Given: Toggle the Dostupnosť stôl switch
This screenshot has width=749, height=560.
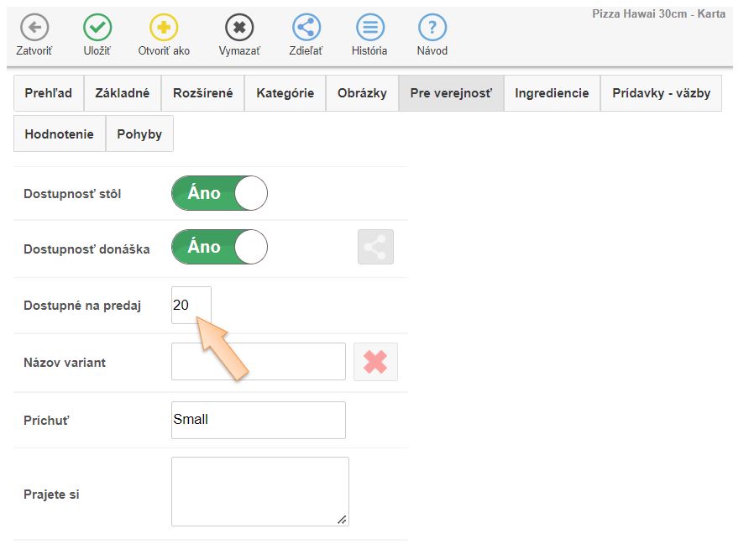Looking at the screenshot, I should [219, 193].
